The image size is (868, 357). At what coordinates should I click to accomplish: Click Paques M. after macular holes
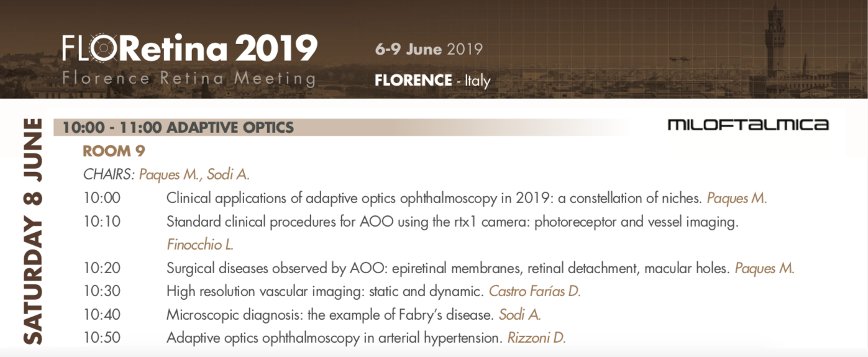point(764,268)
